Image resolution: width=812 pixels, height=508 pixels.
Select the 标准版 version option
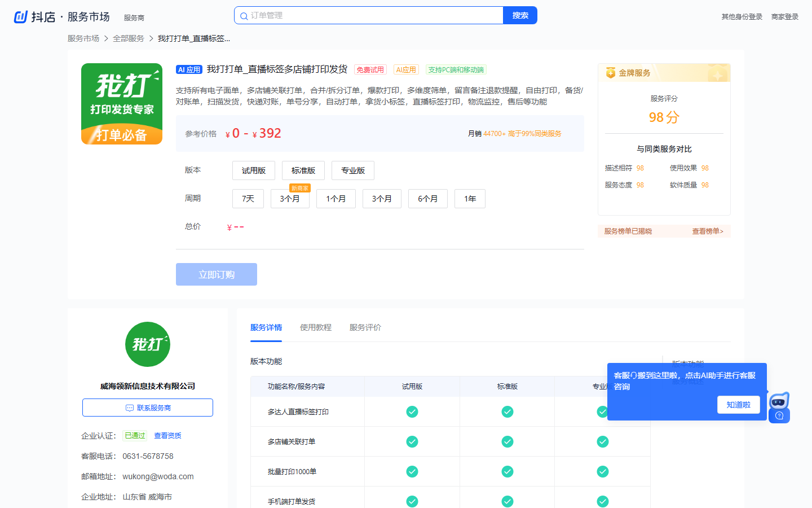(303, 170)
